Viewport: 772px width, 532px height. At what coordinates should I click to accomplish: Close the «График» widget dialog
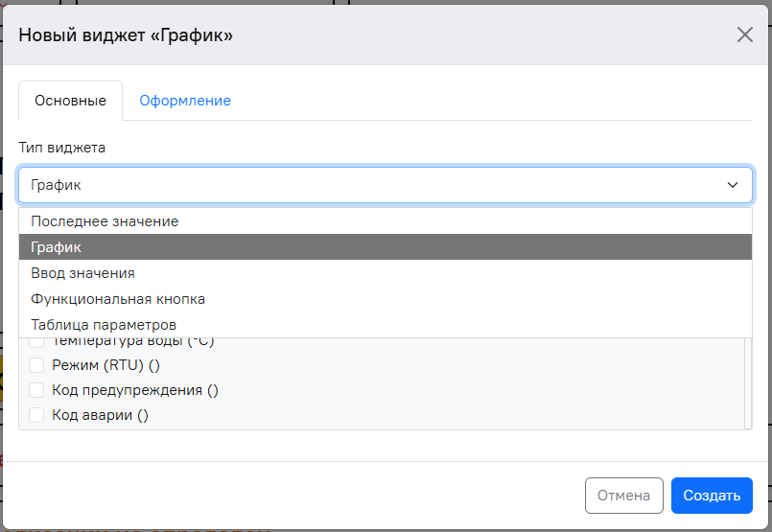coord(744,35)
